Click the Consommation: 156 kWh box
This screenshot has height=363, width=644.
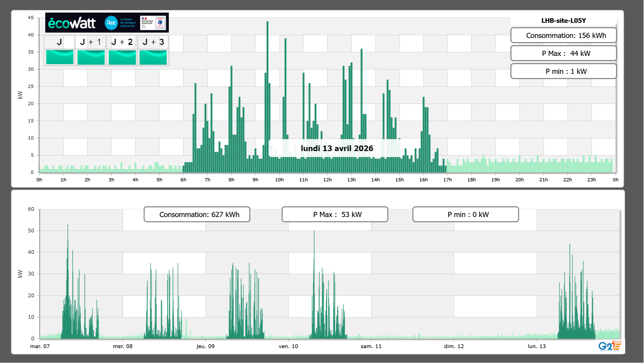coord(563,35)
